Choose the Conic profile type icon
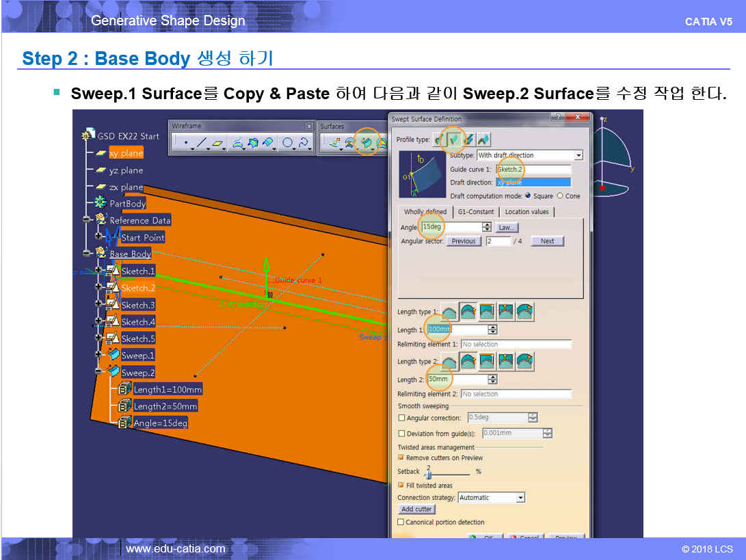 coord(483,139)
